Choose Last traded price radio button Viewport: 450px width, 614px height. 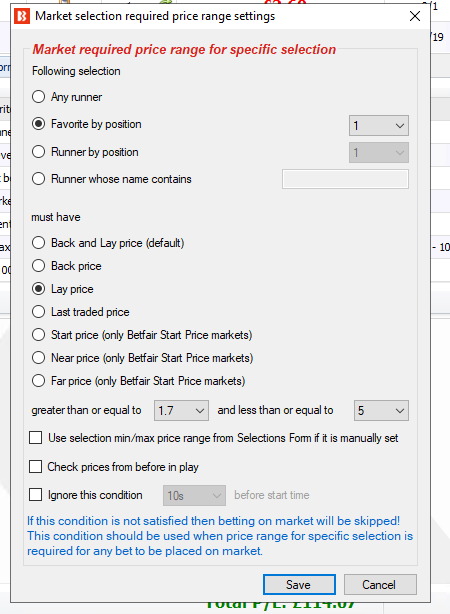click(38, 312)
